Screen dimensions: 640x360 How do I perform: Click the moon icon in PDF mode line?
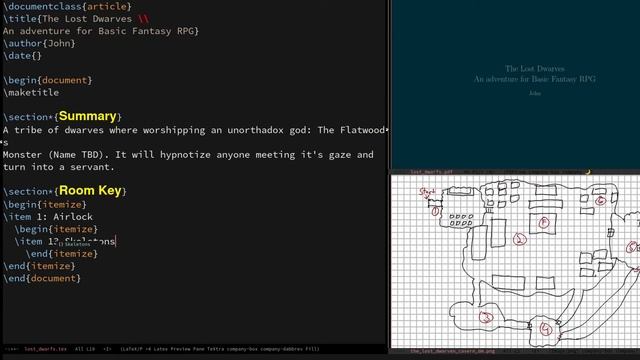click(x=588, y=172)
